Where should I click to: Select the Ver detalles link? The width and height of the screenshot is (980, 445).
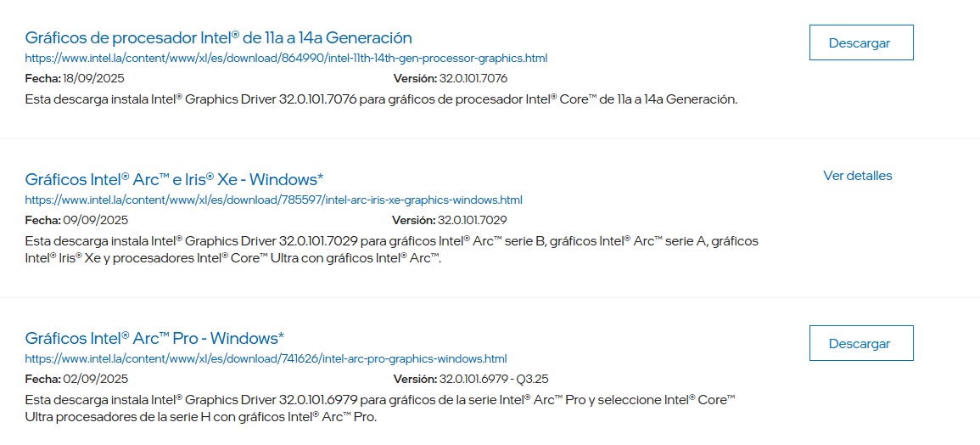click(857, 176)
